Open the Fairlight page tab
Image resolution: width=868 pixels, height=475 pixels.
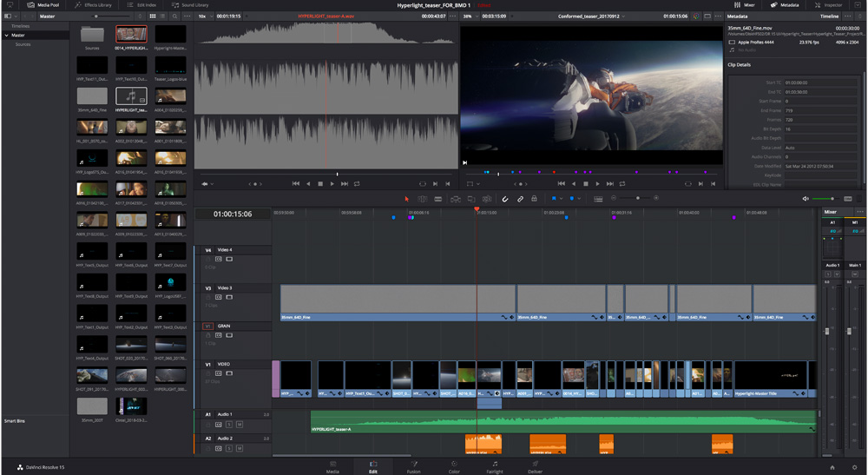495,467
